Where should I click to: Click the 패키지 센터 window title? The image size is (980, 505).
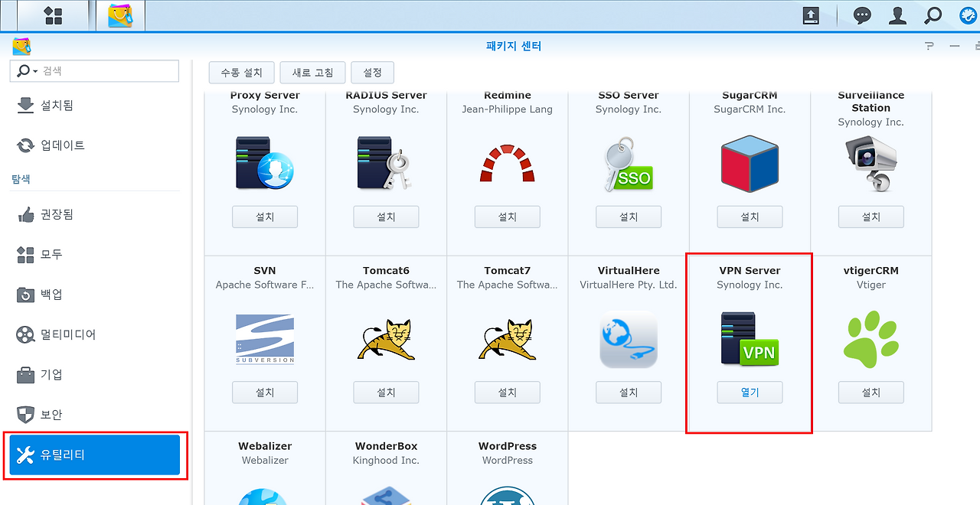(513, 46)
